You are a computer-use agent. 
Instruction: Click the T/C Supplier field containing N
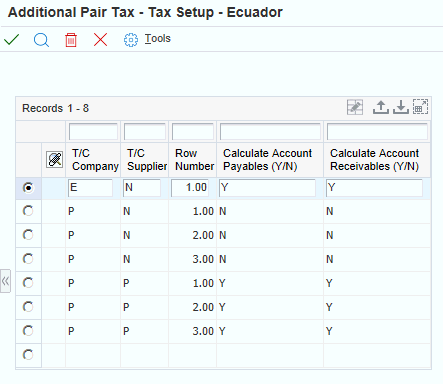point(142,188)
